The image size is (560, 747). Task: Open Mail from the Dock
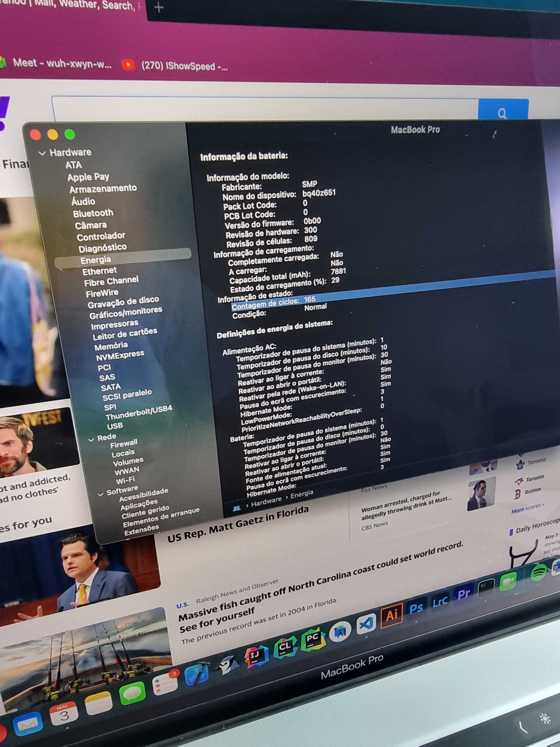(28, 724)
